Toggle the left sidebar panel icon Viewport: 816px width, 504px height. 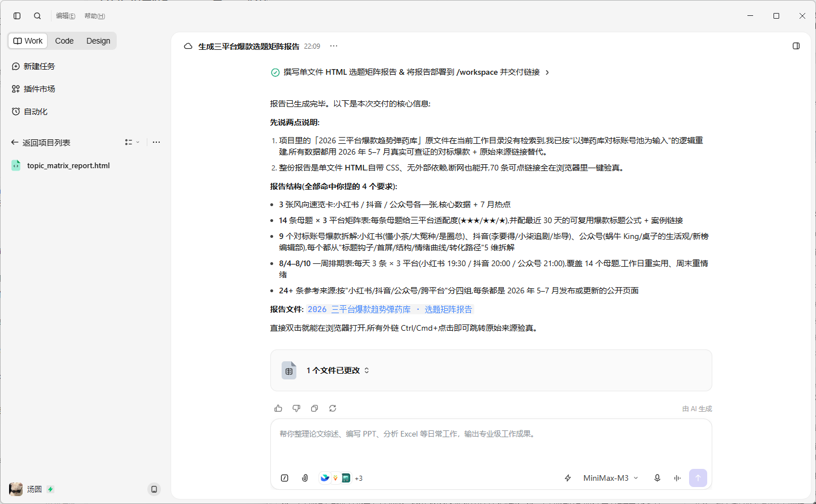[17, 16]
